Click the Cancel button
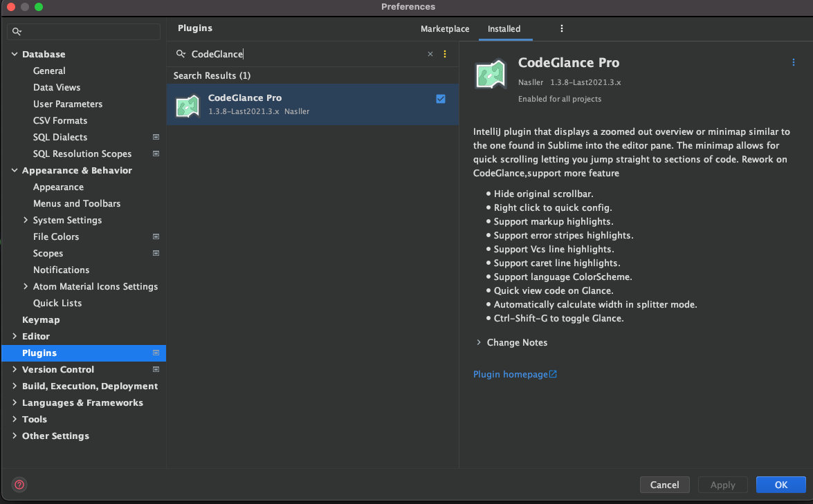The width and height of the screenshot is (813, 504). coord(664,485)
